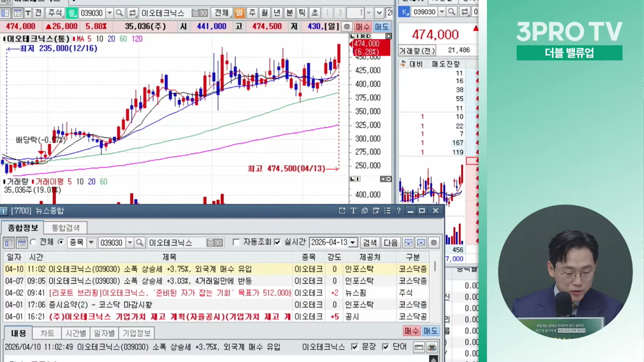Enable the 자동조회 checkbox
This screenshot has width=644, height=362.
click(236, 242)
